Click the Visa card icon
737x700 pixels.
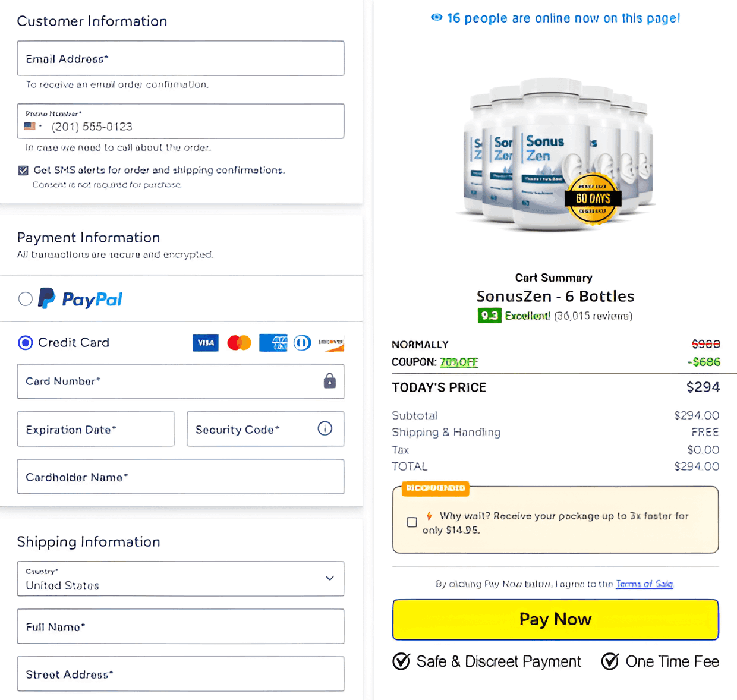[x=206, y=343]
